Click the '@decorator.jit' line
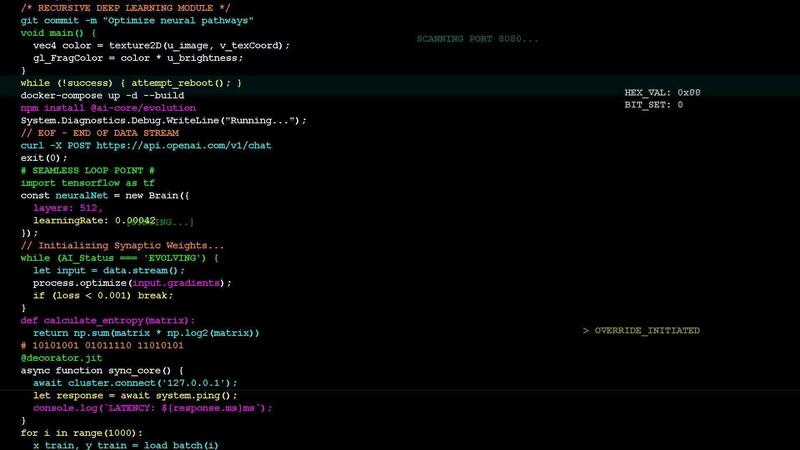This screenshot has height=450, width=800. pos(61,358)
